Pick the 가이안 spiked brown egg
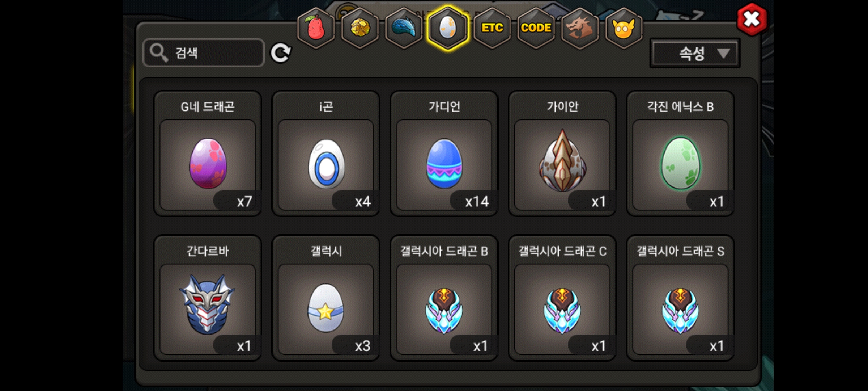 pos(562,154)
